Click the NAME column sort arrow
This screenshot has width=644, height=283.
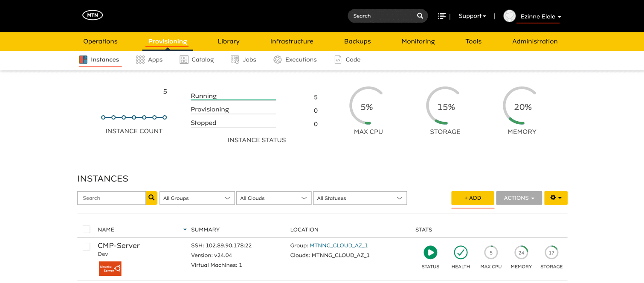tap(185, 230)
